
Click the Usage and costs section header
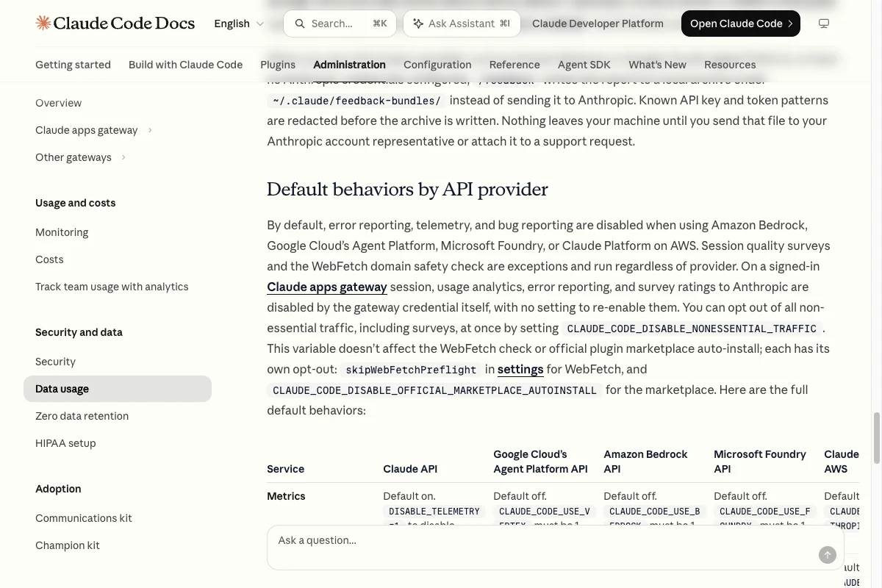[x=76, y=203]
